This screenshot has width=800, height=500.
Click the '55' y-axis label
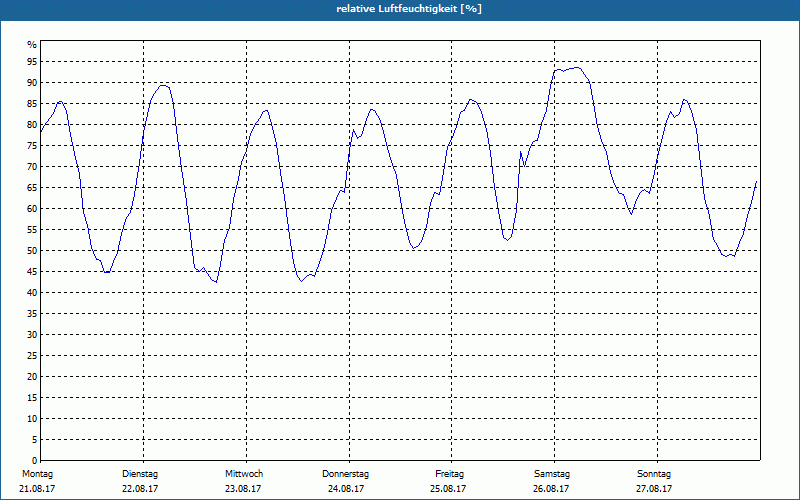point(32,230)
